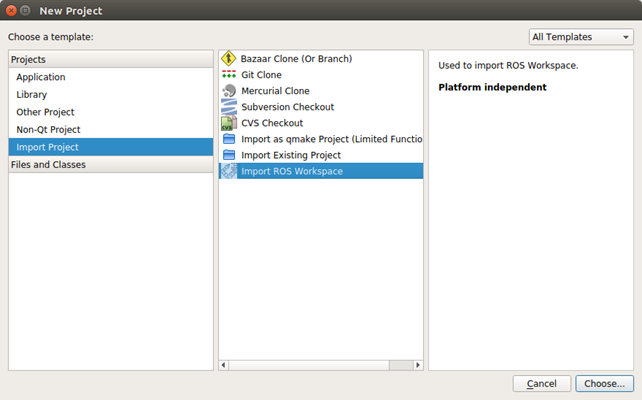Screen dimensions: 642x400
Task: Click the Projects section header
Action: click(x=111, y=59)
